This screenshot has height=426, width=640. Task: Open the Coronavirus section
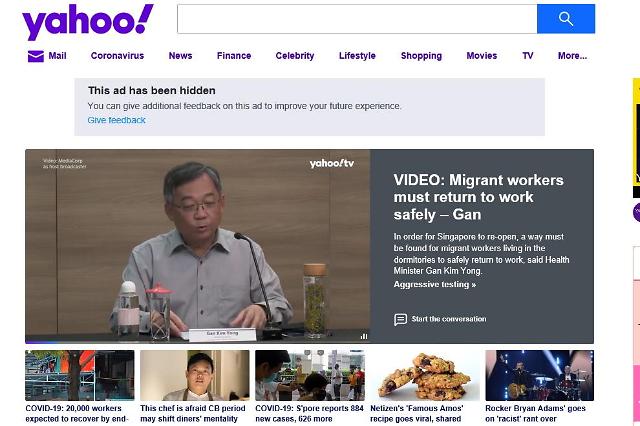[x=117, y=55]
